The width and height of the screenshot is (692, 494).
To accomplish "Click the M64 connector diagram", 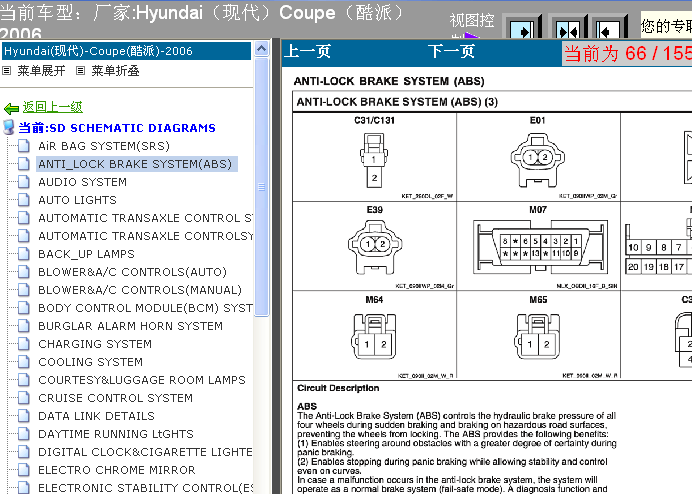I will (x=374, y=336).
